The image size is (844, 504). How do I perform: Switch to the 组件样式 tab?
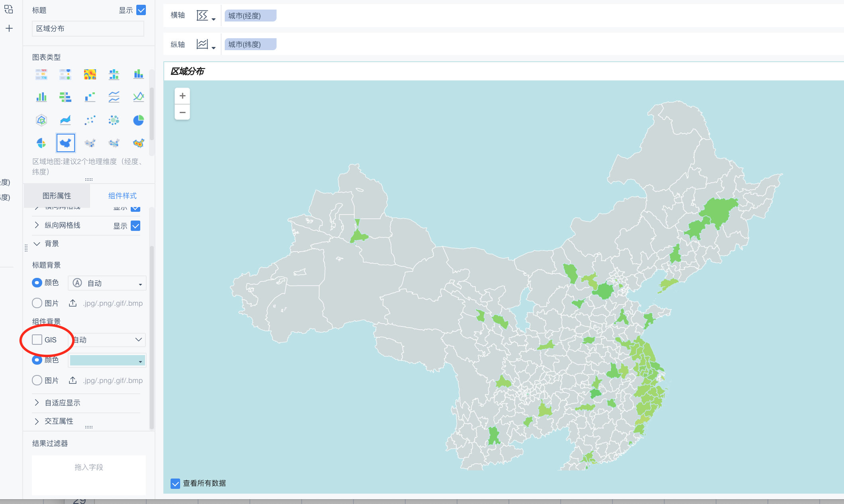[x=122, y=195]
